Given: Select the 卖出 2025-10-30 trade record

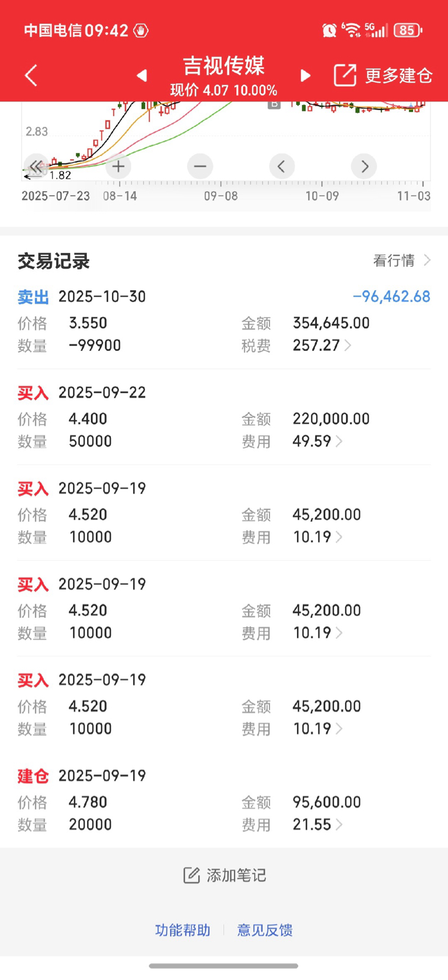Looking at the screenshot, I should pyautogui.click(x=224, y=321).
